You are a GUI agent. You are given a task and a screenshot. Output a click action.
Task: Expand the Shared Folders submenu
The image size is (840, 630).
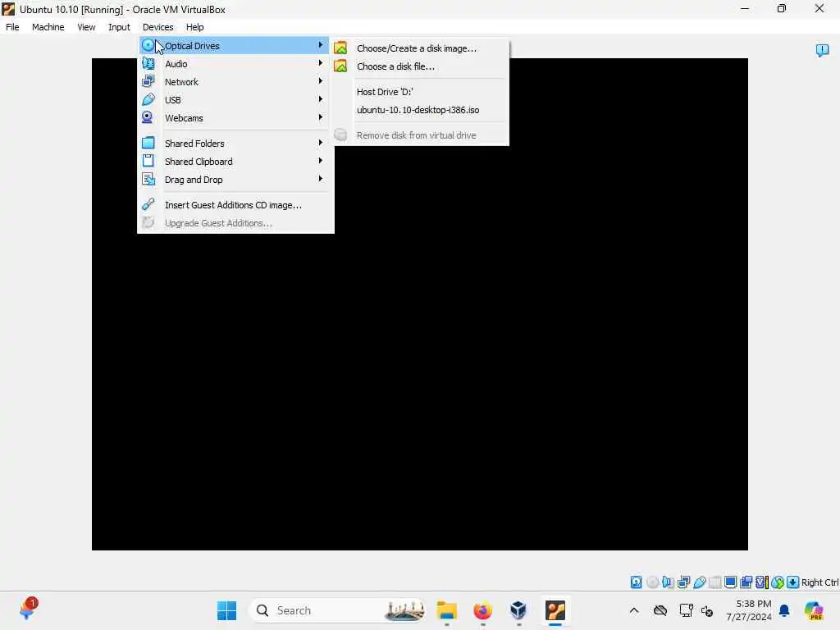point(234,143)
